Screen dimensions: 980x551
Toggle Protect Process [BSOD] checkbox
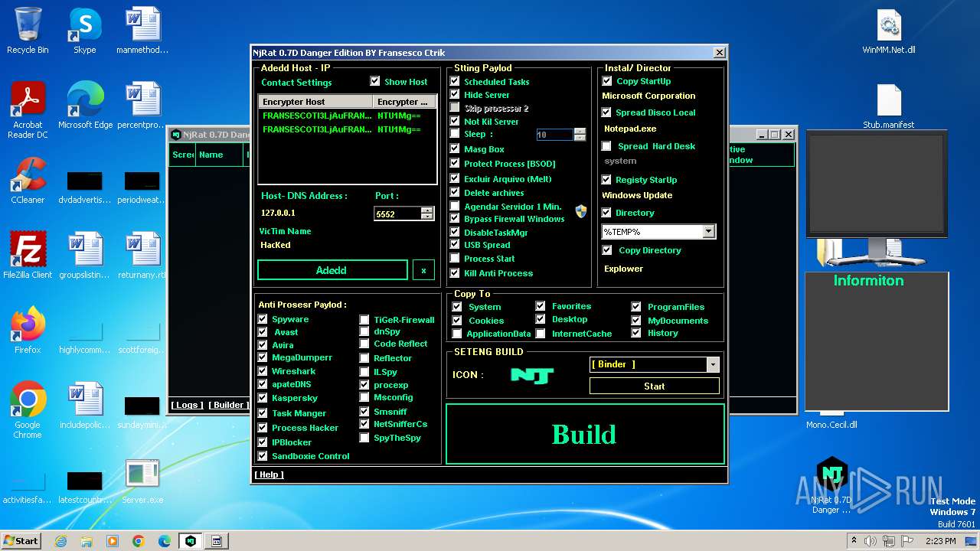click(x=455, y=163)
